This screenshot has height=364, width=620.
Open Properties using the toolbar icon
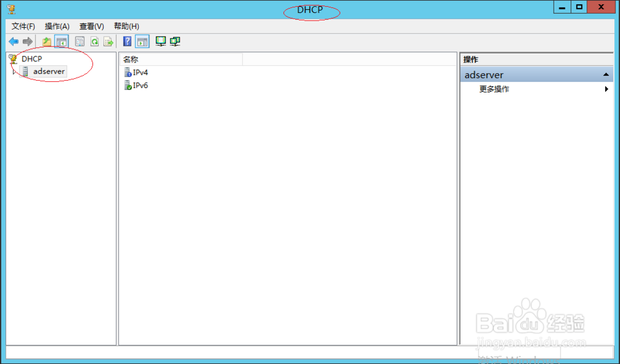point(79,41)
